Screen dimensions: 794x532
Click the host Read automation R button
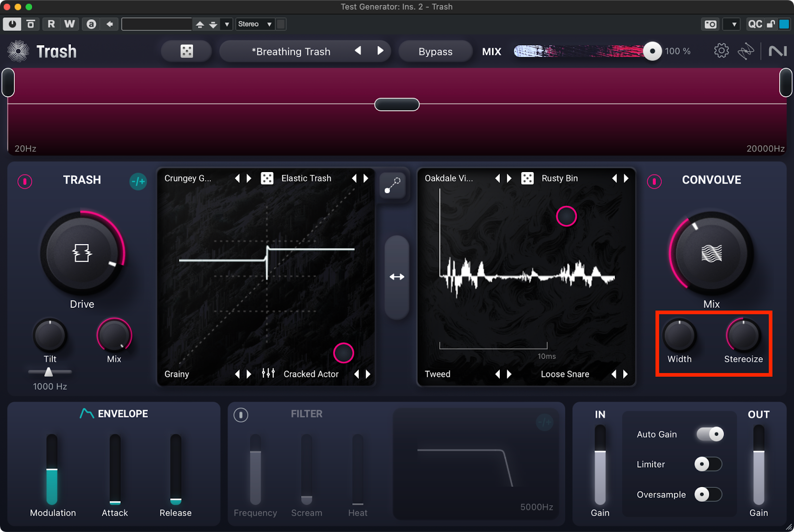coord(51,24)
